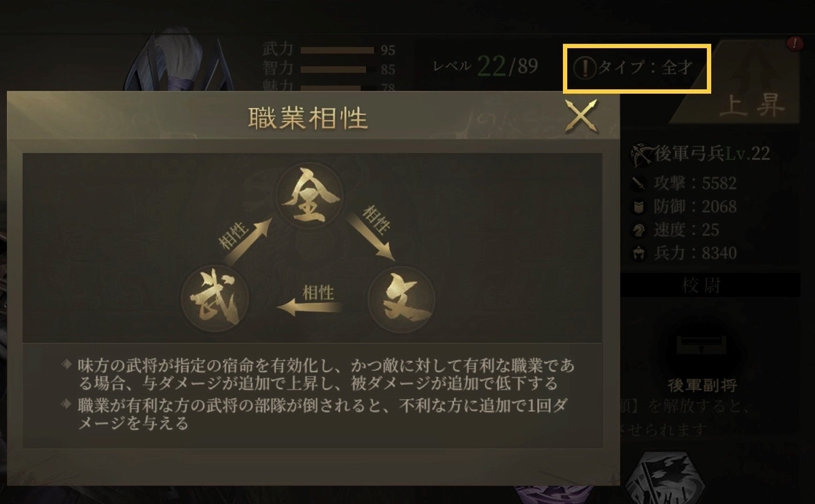
Task: Close the 職業相性 dialog with the X
Action: tap(581, 115)
